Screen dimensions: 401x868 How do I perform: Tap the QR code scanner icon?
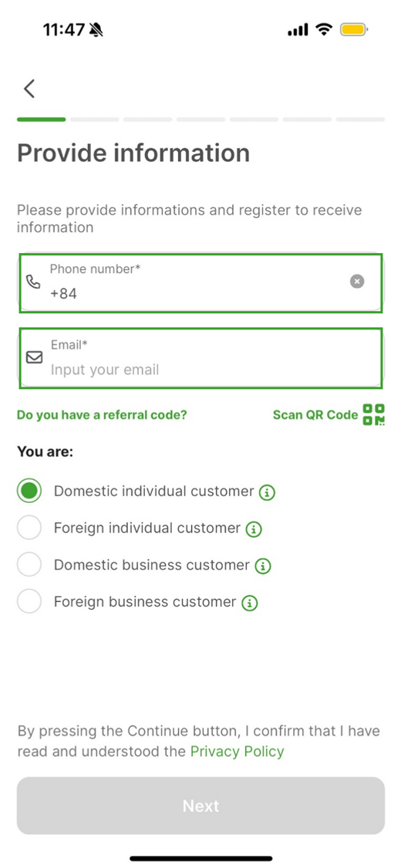(x=374, y=414)
